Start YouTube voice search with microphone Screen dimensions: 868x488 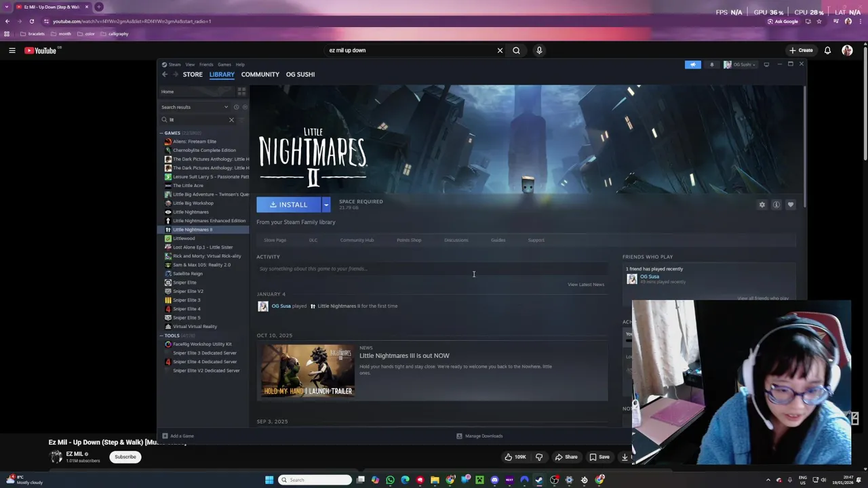pyautogui.click(x=539, y=50)
